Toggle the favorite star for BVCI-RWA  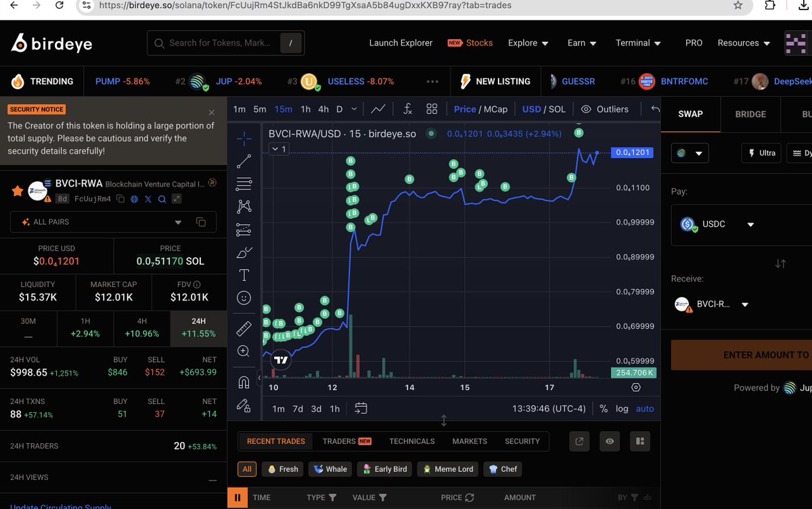18,191
